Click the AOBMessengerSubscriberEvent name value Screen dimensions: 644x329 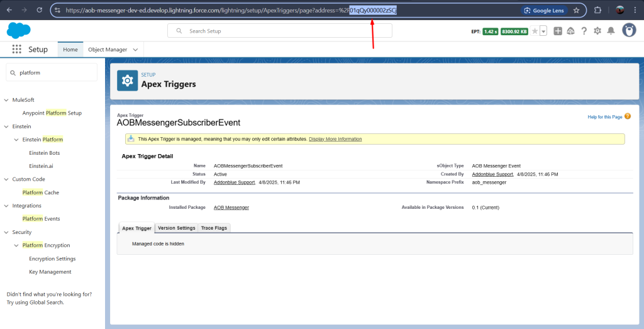[248, 166]
